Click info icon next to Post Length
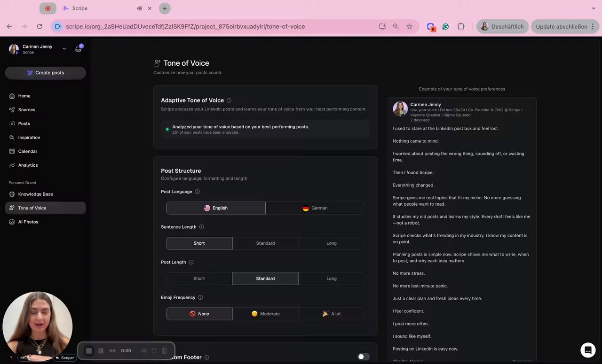Screen dimensions: 602x364 pyautogui.click(x=191, y=262)
